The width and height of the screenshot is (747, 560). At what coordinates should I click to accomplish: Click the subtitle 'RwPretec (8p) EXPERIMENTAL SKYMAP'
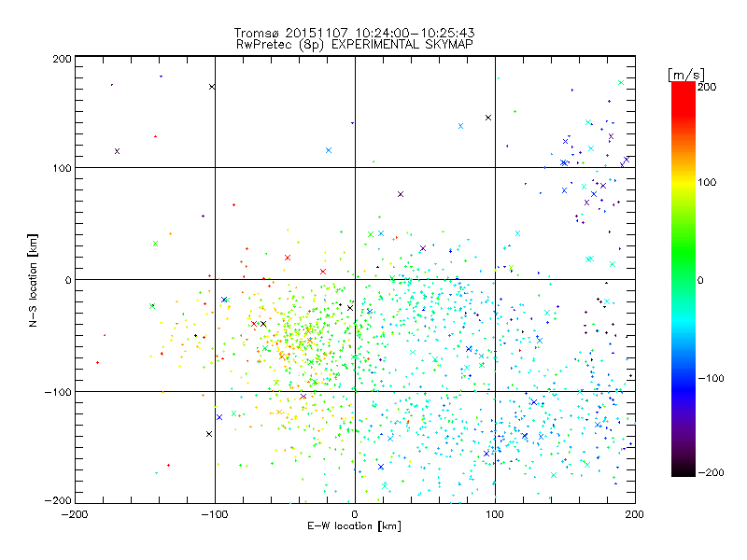point(355,44)
